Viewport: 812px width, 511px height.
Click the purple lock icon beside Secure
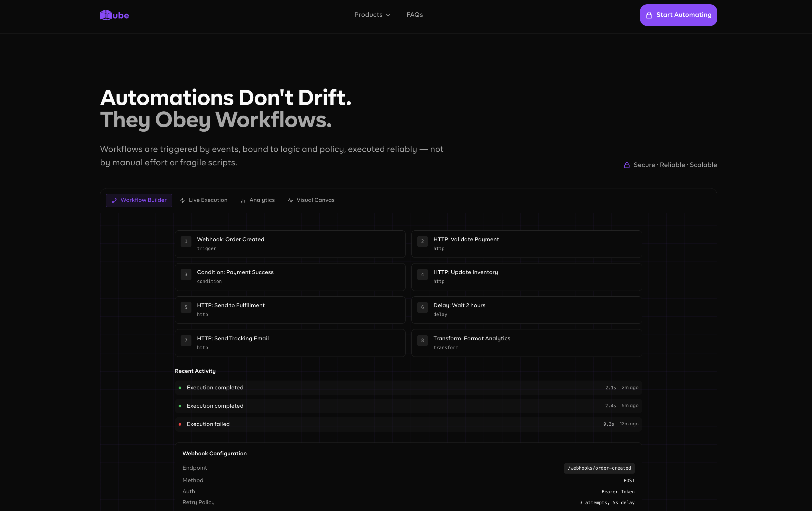click(x=627, y=165)
